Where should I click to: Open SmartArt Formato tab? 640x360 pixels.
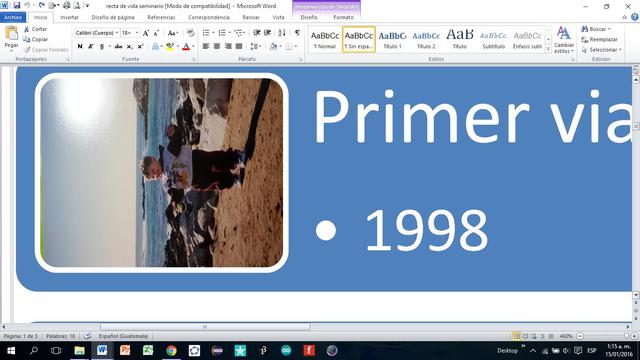pyautogui.click(x=343, y=17)
